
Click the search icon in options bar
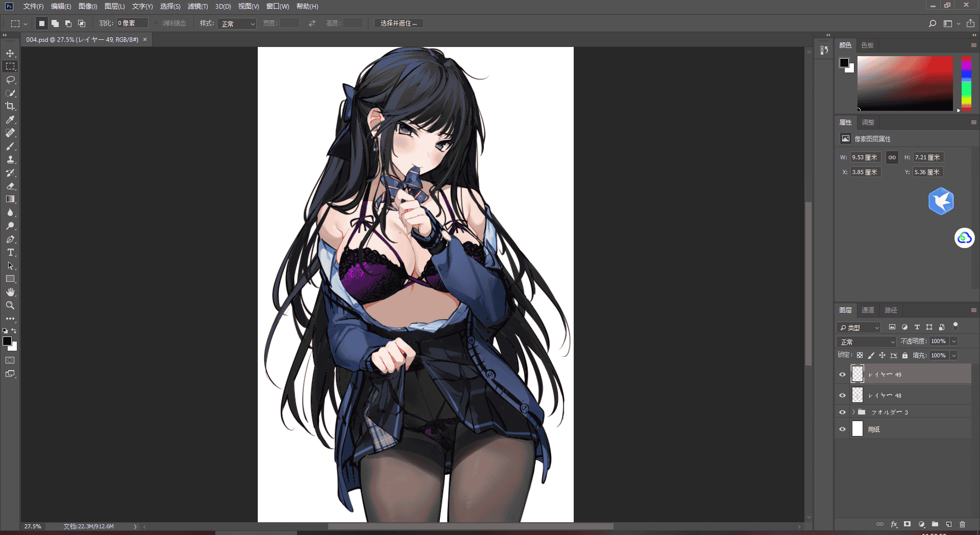pos(933,23)
